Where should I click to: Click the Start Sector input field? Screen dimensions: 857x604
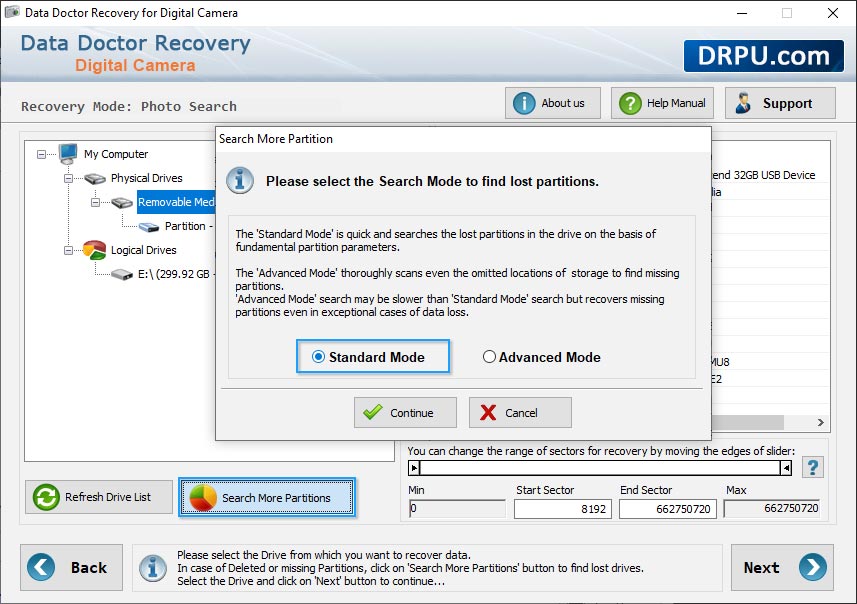(x=562, y=509)
